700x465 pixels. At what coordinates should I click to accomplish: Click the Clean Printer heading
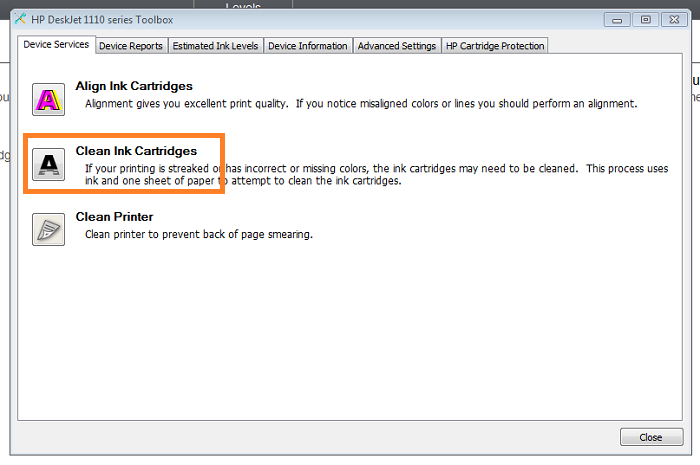114,216
